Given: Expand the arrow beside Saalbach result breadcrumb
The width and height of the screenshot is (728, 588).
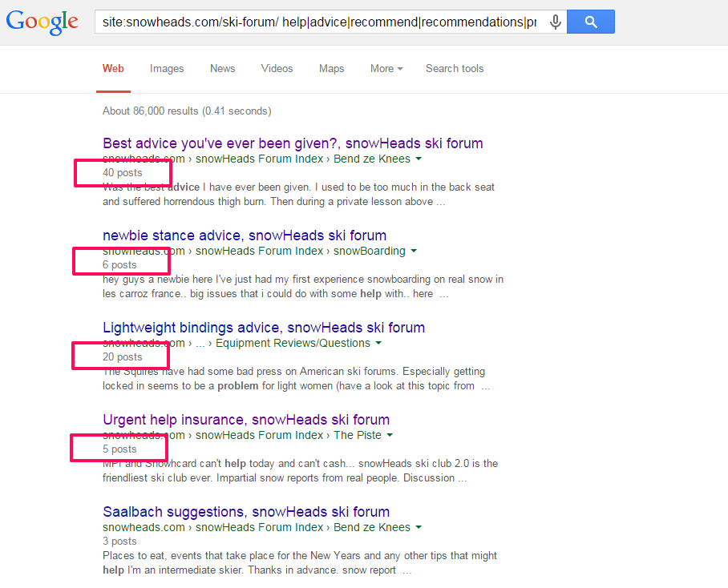Looking at the screenshot, I should point(419,527).
